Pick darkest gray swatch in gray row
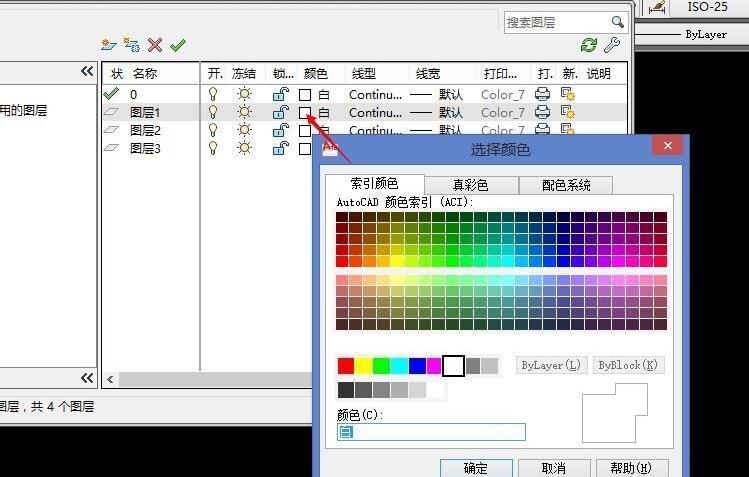The width and height of the screenshot is (749, 477). pos(346,390)
